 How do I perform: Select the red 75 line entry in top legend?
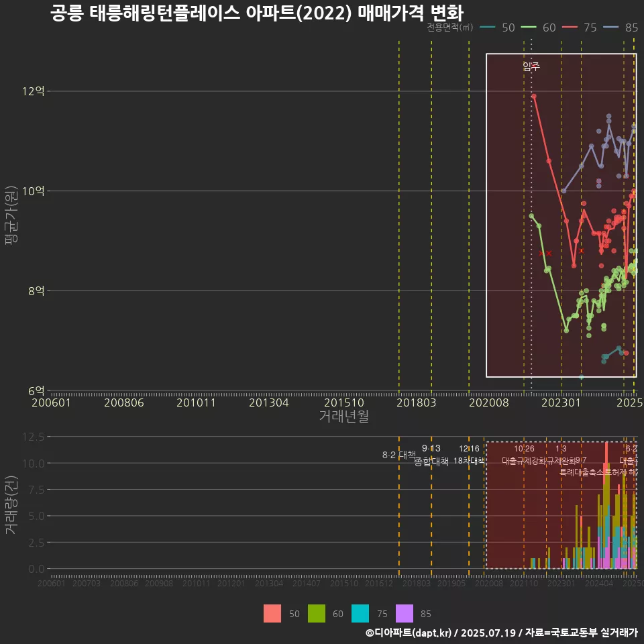(579, 28)
